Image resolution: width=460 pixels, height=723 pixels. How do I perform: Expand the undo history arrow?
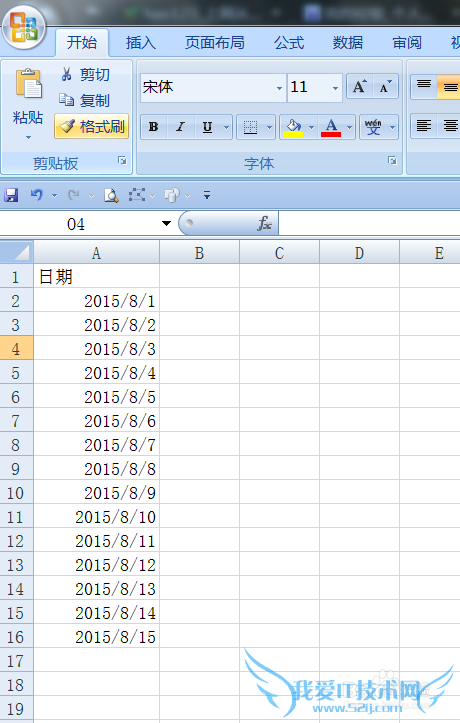[54, 196]
